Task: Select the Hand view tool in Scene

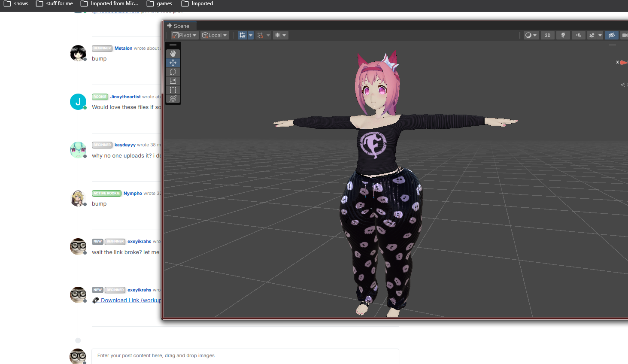Action: (173, 54)
